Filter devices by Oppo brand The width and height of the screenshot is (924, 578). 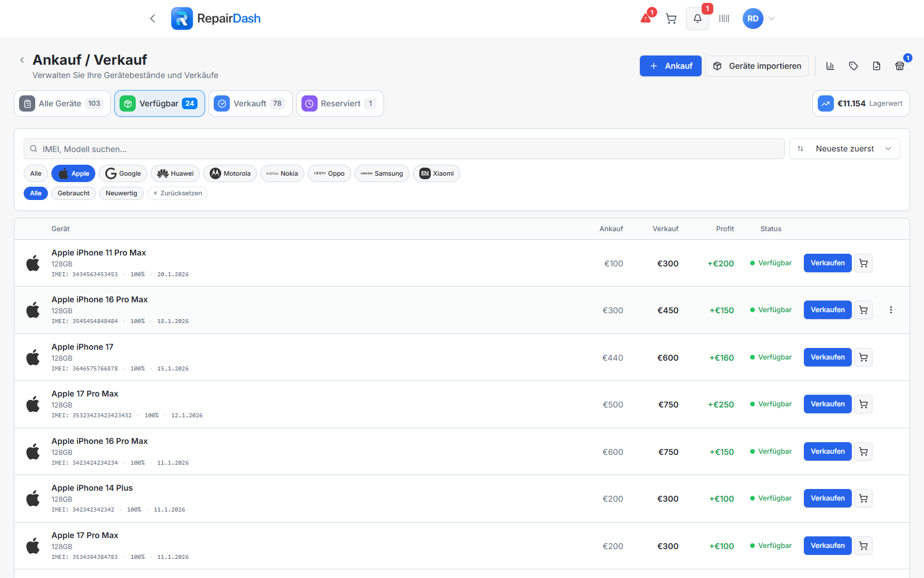click(329, 173)
